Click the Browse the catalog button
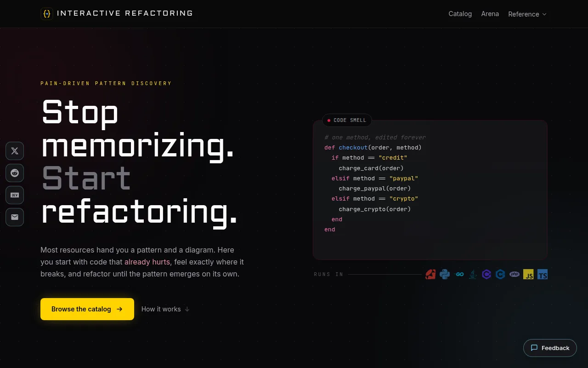The image size is (588, 368). coord(87,309)
